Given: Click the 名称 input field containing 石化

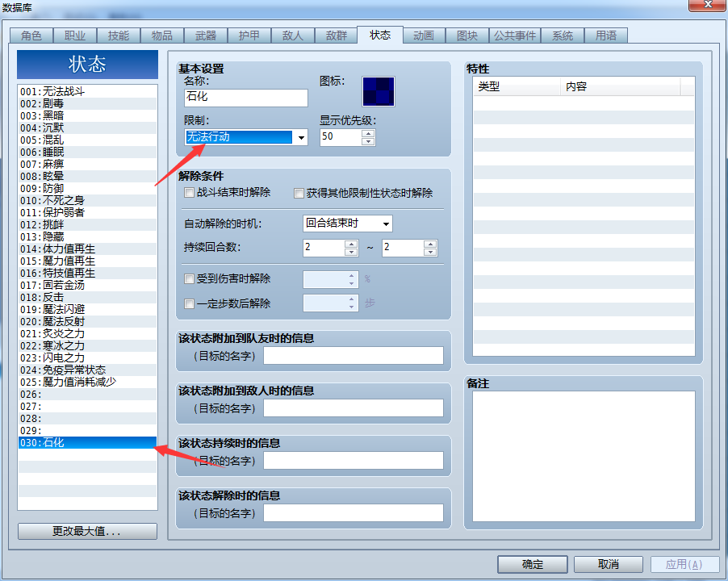Looking at the screenshot, I should click(x=246, y=98).
